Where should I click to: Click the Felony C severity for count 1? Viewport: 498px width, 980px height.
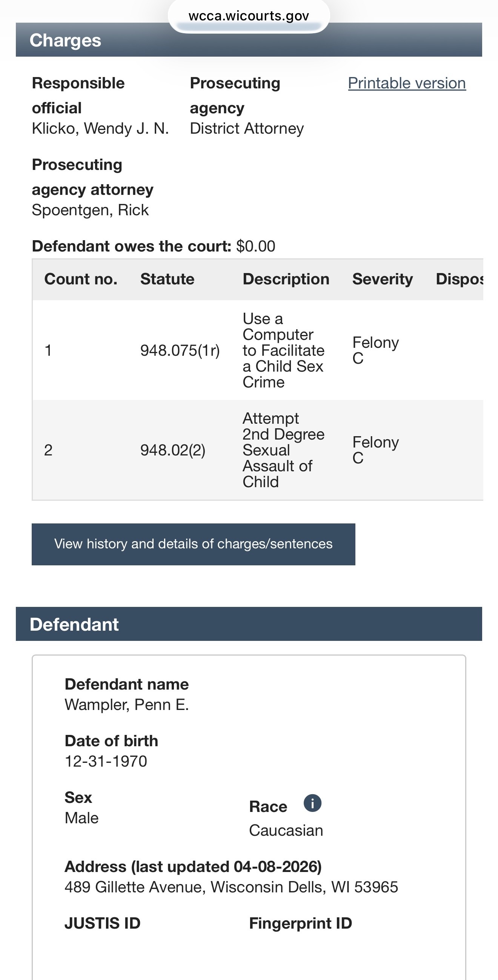(376, 350)
